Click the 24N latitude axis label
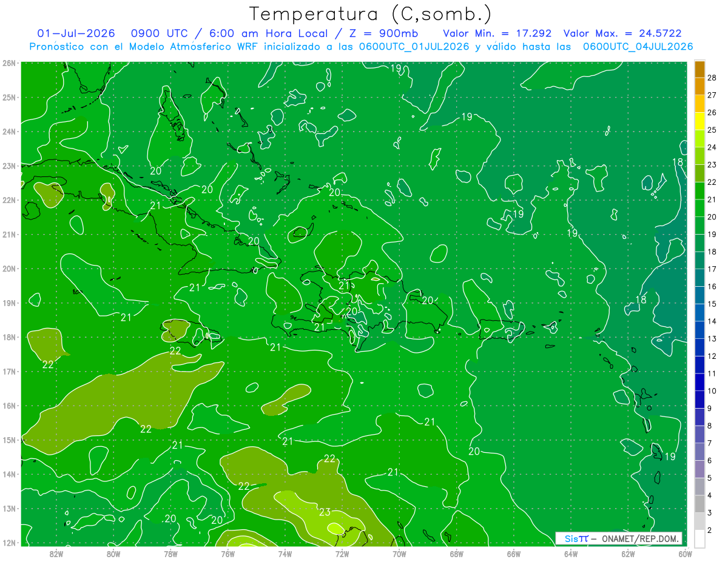This screenshot has width=728, height=562. [x=8, y=132]
